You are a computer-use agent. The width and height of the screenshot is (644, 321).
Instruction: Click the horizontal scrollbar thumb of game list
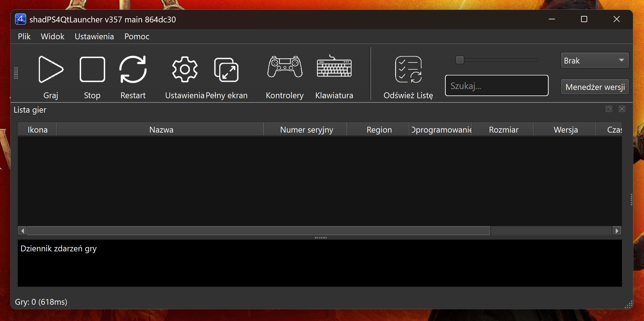pyautogui.click(x=259, y=230)
